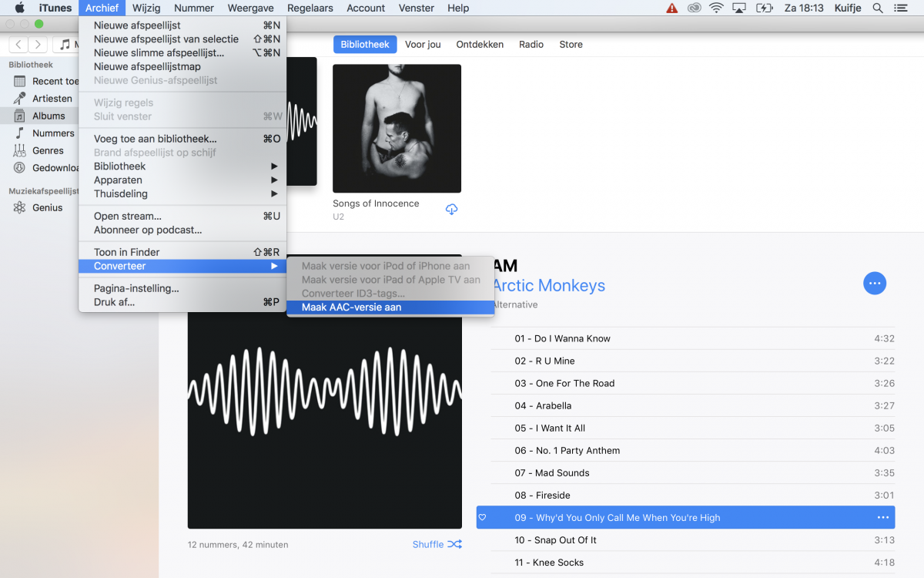Select track 10 - Snap Out Of It
924x578 pixels.
pos(693,540)
